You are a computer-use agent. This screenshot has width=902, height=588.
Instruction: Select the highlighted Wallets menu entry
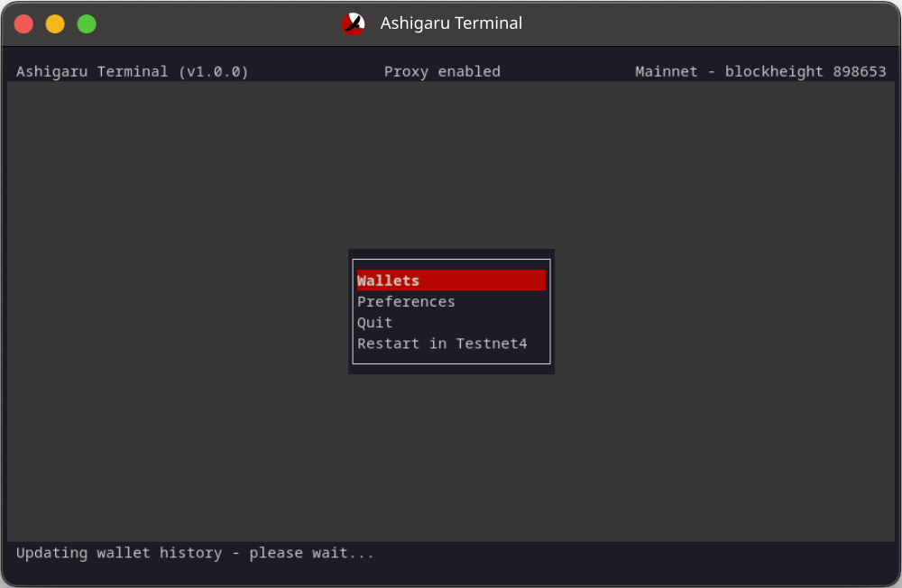(389, 280)
